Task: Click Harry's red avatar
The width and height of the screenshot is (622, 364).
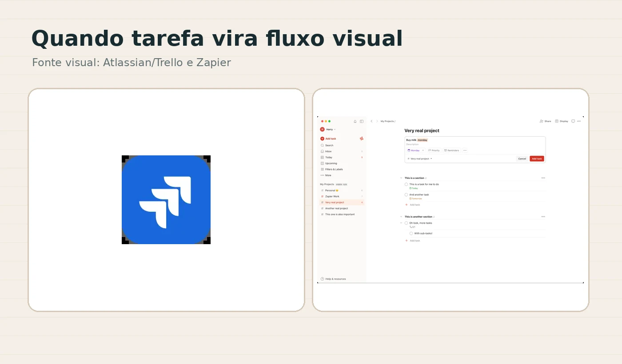Action: [322, 129]
